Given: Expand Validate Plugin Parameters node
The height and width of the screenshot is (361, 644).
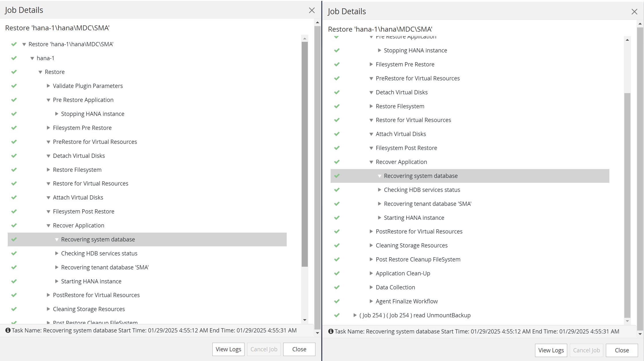Looking at the screenshot, I should pyautogui.click(x=48, y=86).
